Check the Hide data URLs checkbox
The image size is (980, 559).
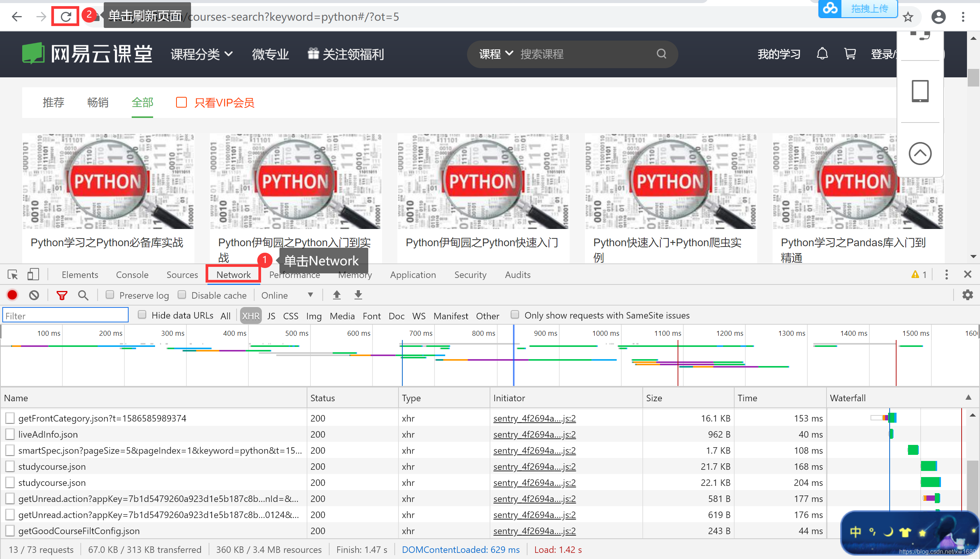[x=142, y=315]
